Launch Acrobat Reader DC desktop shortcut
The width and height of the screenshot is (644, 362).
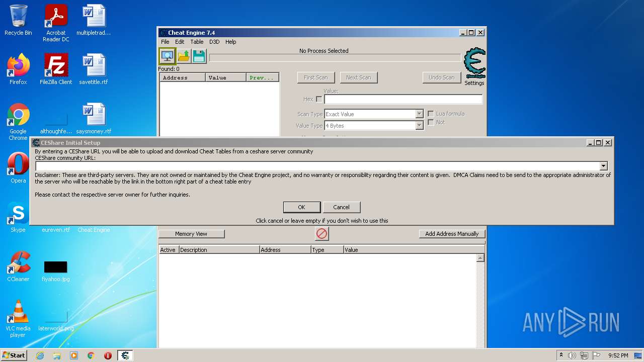[x=56, y=23]
